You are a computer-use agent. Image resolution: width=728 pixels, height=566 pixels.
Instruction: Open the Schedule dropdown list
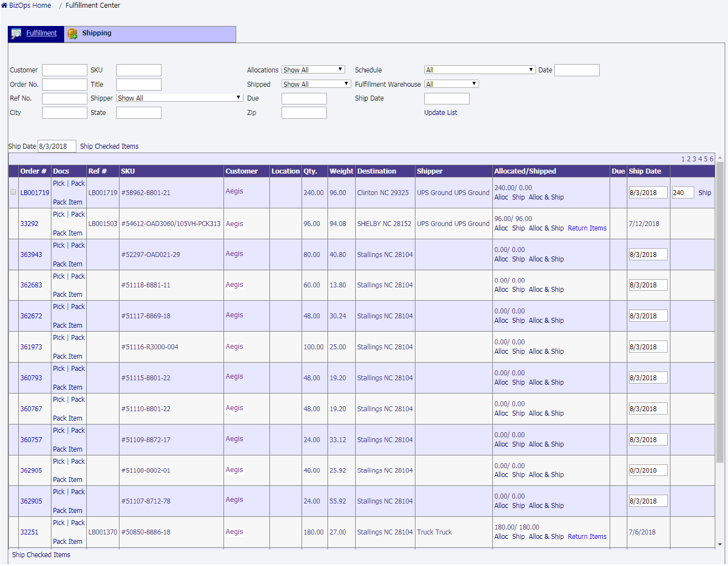pos(480,70)
